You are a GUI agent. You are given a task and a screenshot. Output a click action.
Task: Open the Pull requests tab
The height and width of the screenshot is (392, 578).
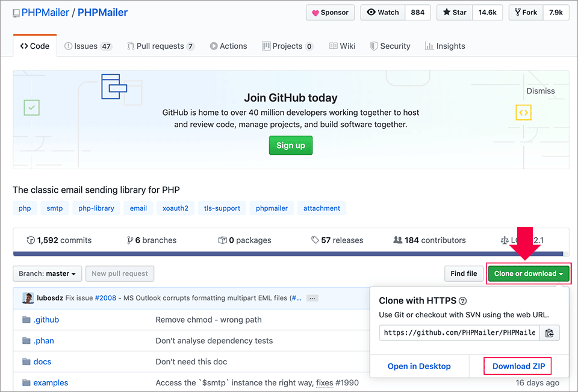pyautogui.click(x=160, y=46)
